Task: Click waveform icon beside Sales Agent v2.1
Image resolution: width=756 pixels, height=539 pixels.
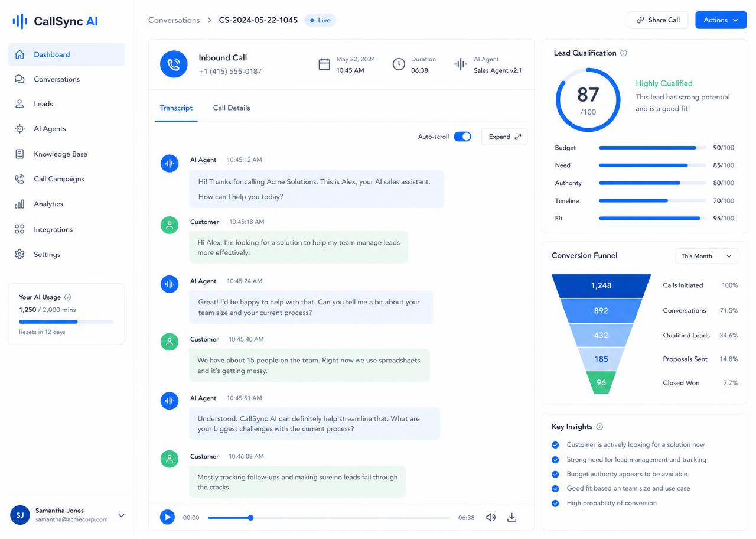Action: [461, 64]
